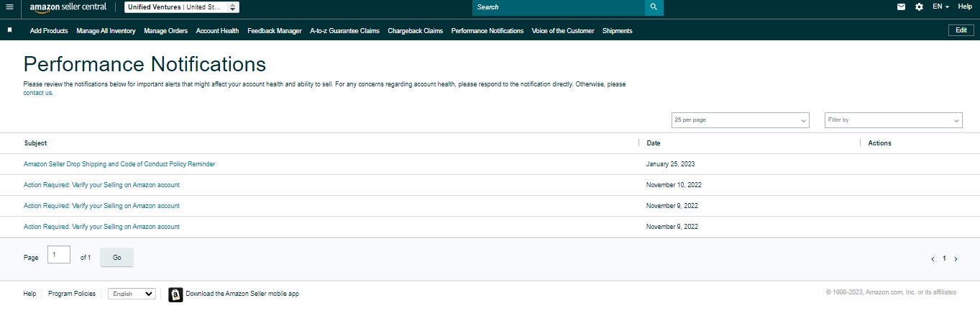Image resolution: width=980 pixels, height=329 pixels.
Task: Open the EN language dropdown
Action: pyautogui.click(x=940, y=6)
